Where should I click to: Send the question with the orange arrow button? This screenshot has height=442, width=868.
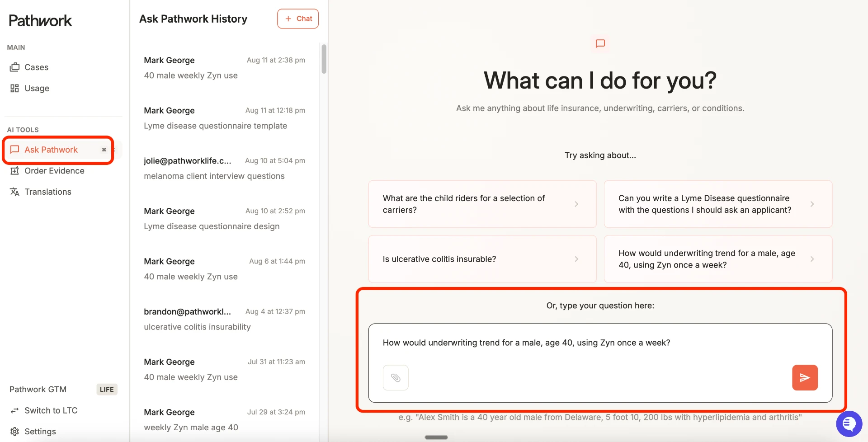[x=805, y=377]
